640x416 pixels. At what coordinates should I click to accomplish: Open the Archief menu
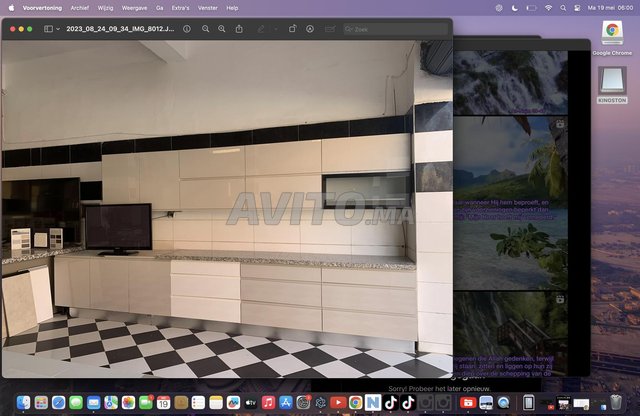tap(79, 7)
